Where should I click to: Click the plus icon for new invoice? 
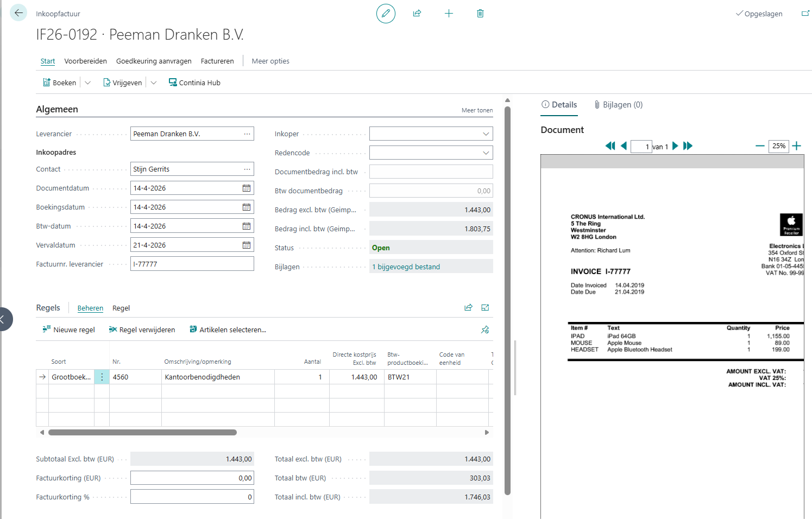point(449,14)
